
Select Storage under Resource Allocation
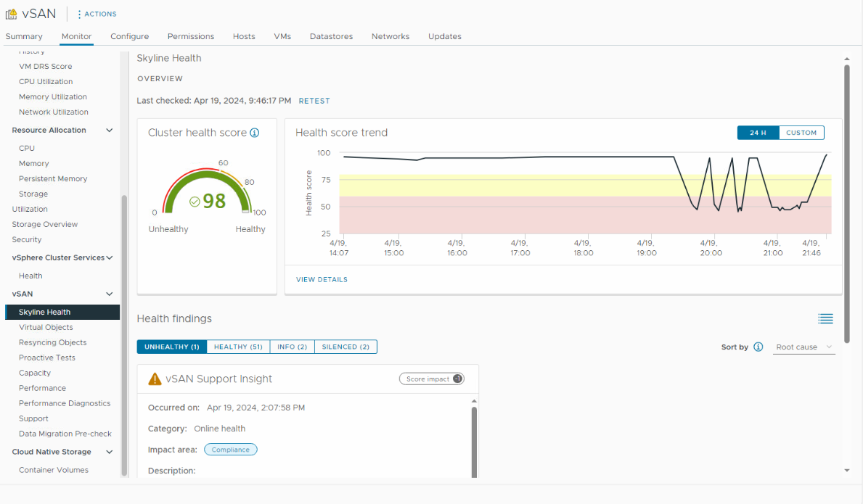(x=33, y=194)
